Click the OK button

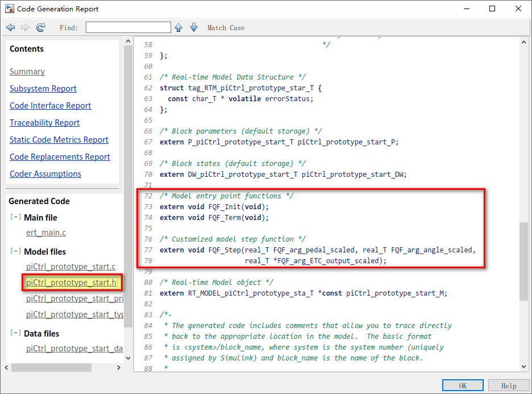[x=463, y=386]
